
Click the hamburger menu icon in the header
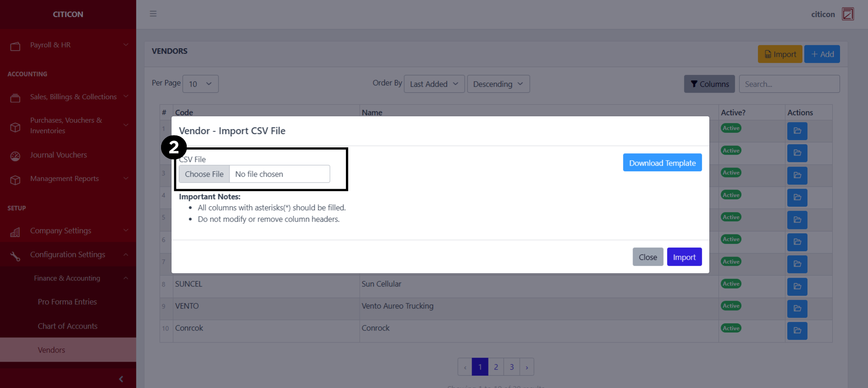[153, 14]
